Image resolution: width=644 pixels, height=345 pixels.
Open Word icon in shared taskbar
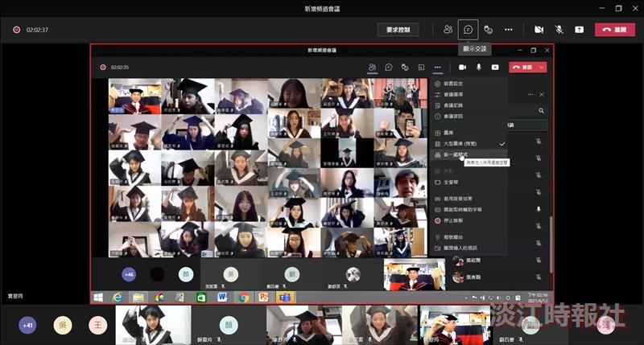click(x=222, y=298)
